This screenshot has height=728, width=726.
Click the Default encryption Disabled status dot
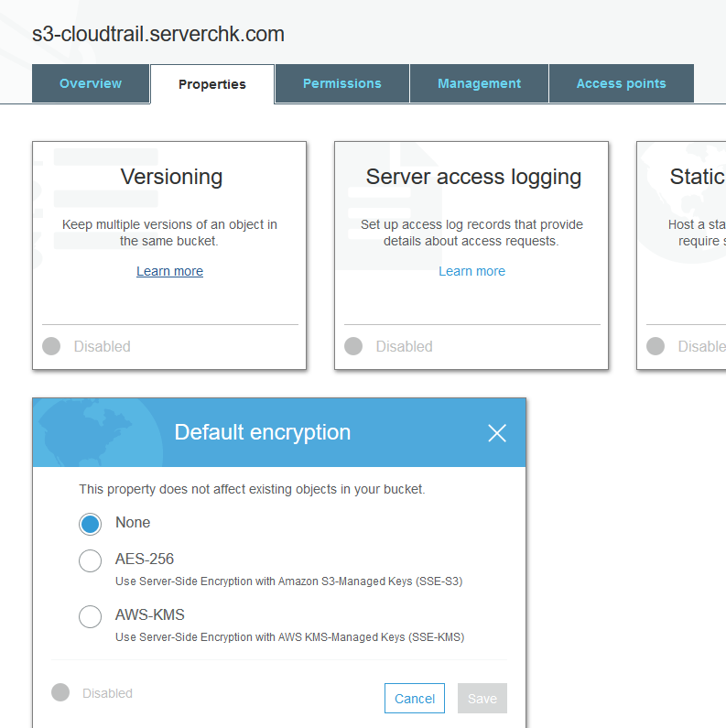click(x=60, y=692)
